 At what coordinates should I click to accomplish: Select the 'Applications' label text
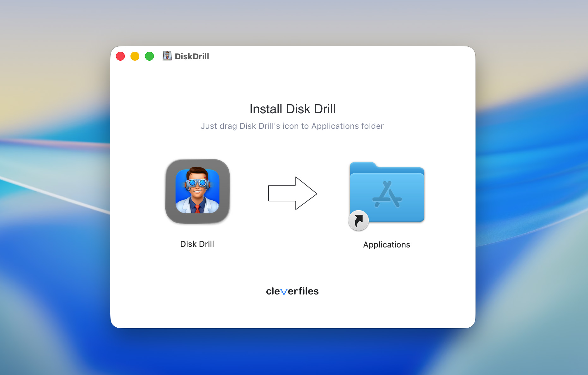[386, 244]
